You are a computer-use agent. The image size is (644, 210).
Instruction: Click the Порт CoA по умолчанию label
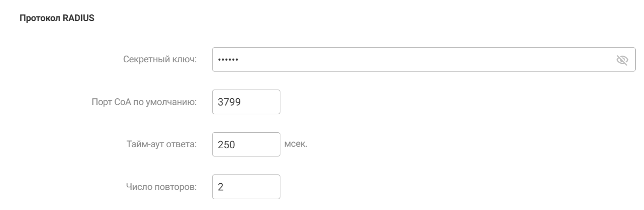click(x=144, y=102)
